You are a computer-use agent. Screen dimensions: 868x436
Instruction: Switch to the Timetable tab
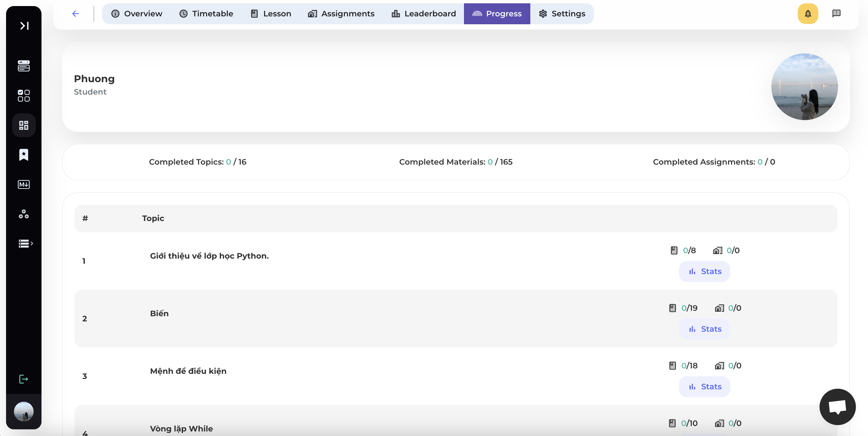coord(206,14)
